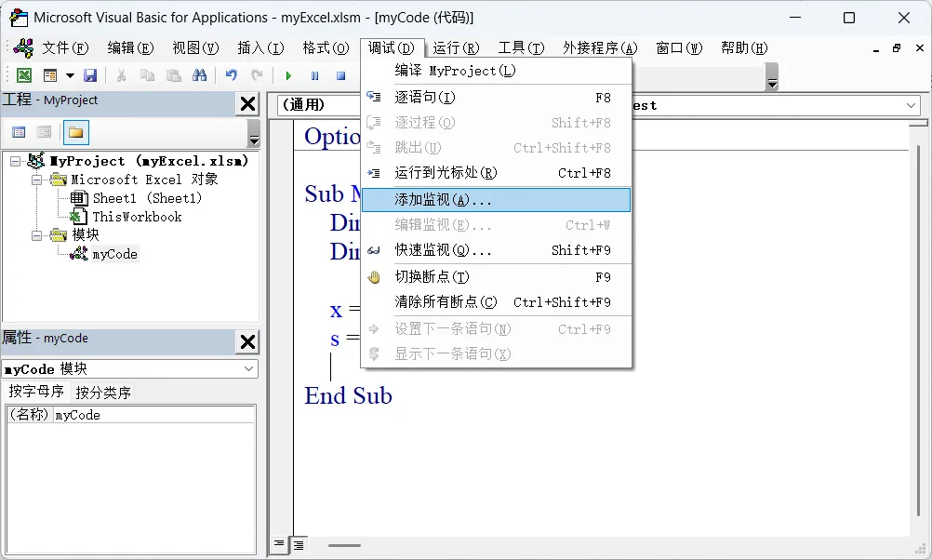Collapse the 模块 folder node
This screenshot has width=932, height=560.
[37, 235]
